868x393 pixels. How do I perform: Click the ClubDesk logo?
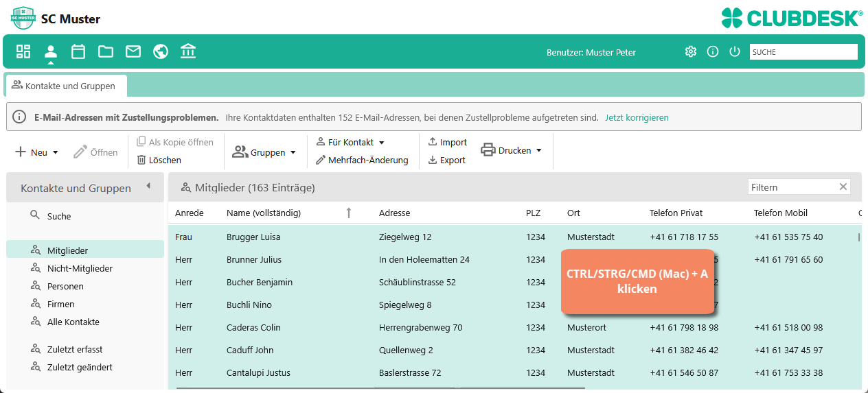coord(792,18)
